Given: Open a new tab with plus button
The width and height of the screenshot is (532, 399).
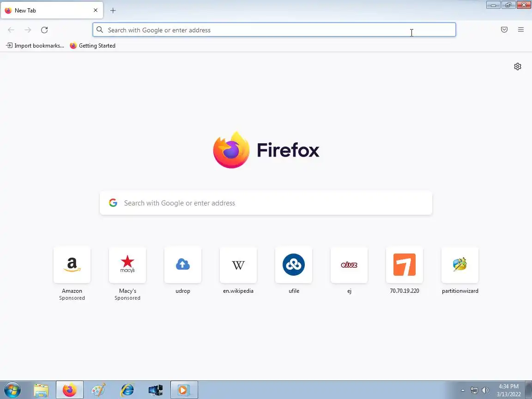Looking at the screenshot, I should [x=113, y=11].
